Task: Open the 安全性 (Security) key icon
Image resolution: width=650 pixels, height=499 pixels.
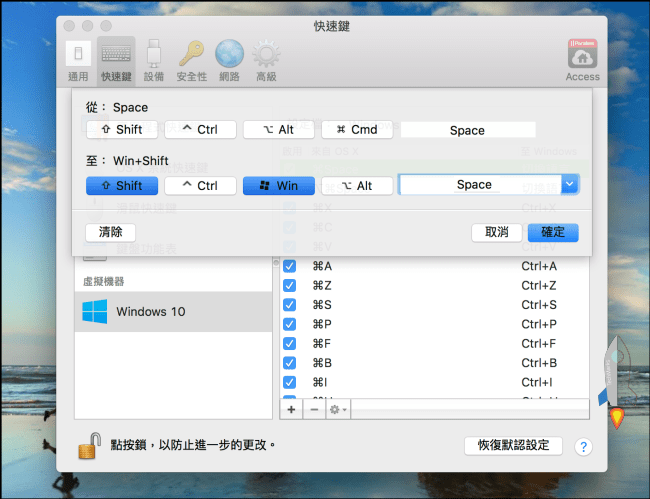Action: [x=191, y=60]
